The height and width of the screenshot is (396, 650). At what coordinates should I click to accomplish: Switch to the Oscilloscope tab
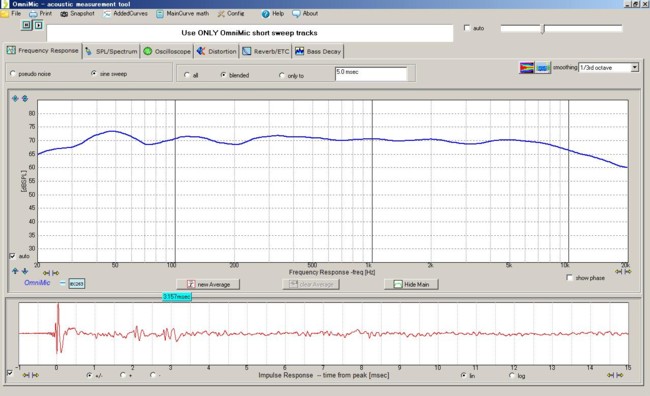[167, 51]
